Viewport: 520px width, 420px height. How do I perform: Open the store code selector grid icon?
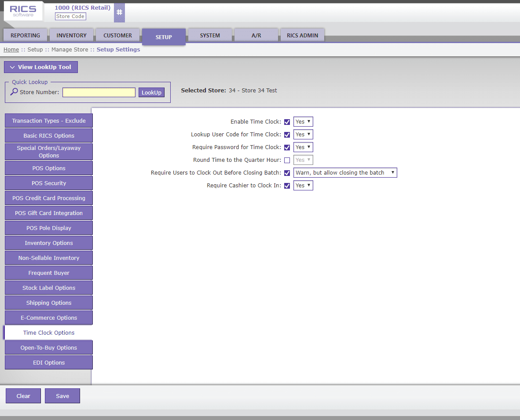coord(119,12)
